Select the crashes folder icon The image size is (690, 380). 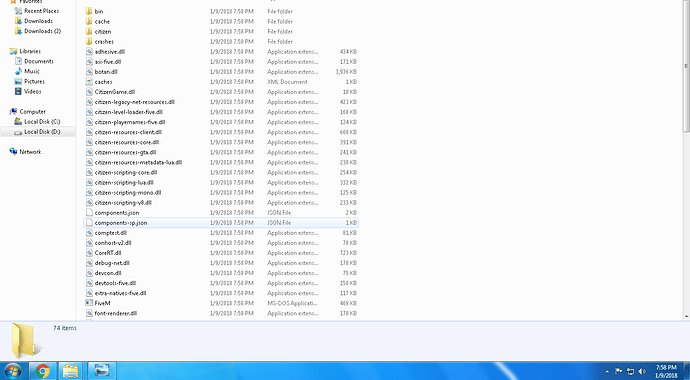(x=89, y=42)
